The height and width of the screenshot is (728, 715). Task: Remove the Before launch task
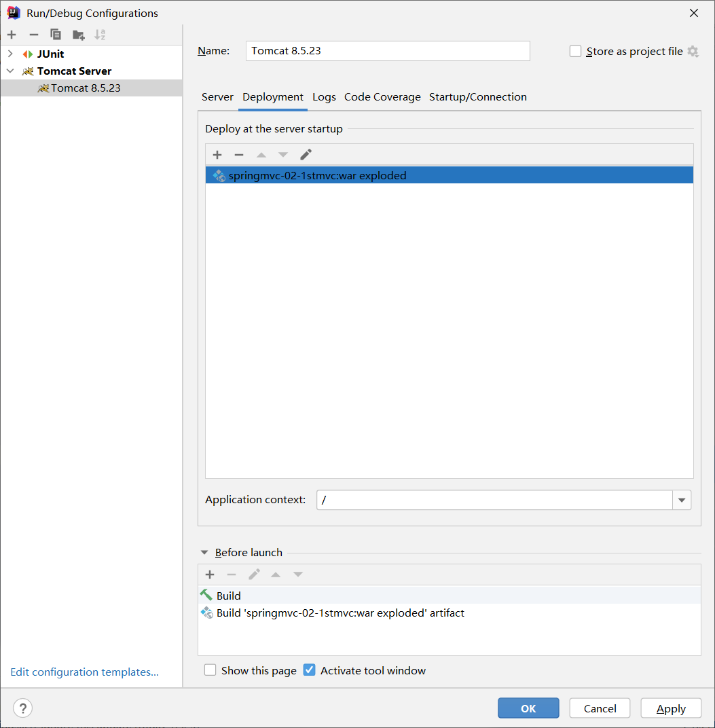coord(232,575)
